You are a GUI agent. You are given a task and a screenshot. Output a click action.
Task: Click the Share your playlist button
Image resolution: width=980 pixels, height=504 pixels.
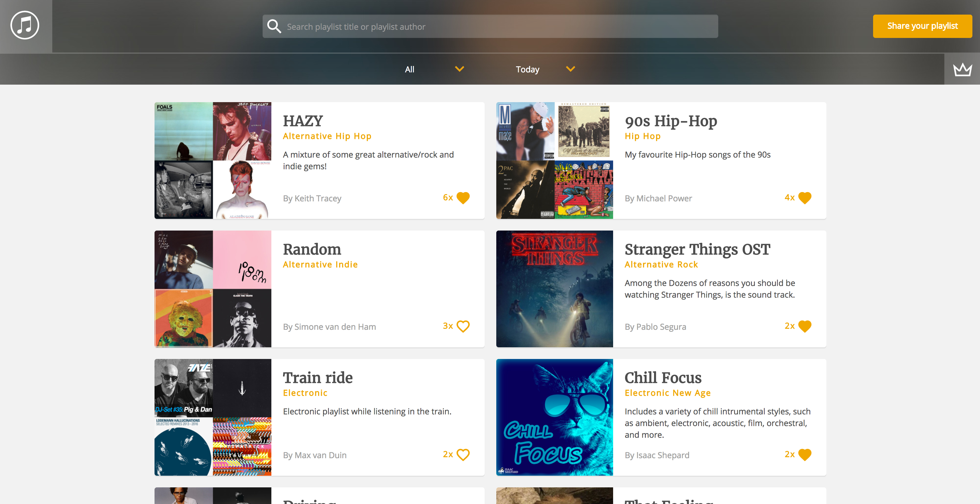tap(922, 26)
